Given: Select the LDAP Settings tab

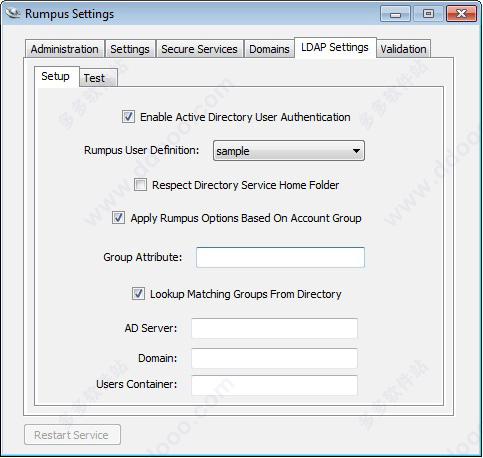Looking at the screenshot, I should [335, 47].
